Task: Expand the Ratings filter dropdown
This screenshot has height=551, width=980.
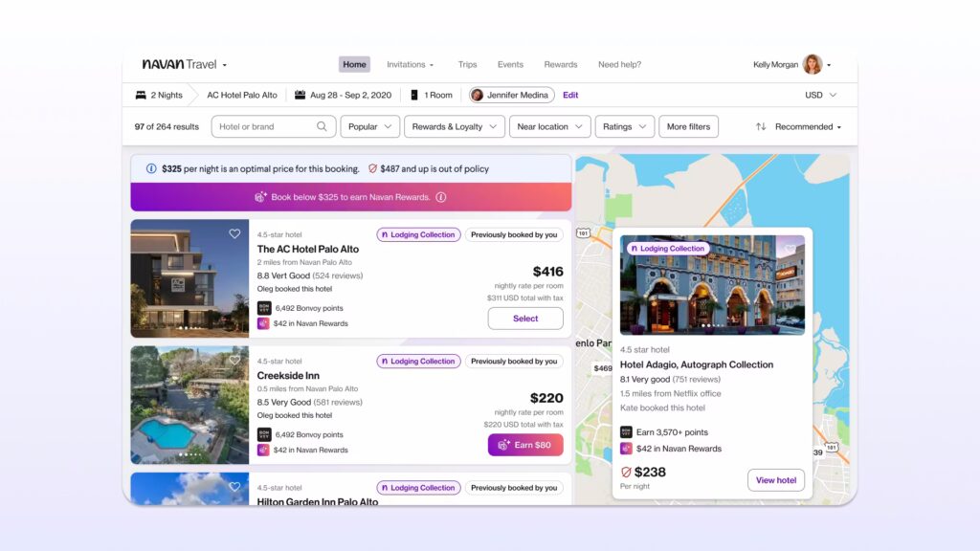Action: [x=624, y=125]
